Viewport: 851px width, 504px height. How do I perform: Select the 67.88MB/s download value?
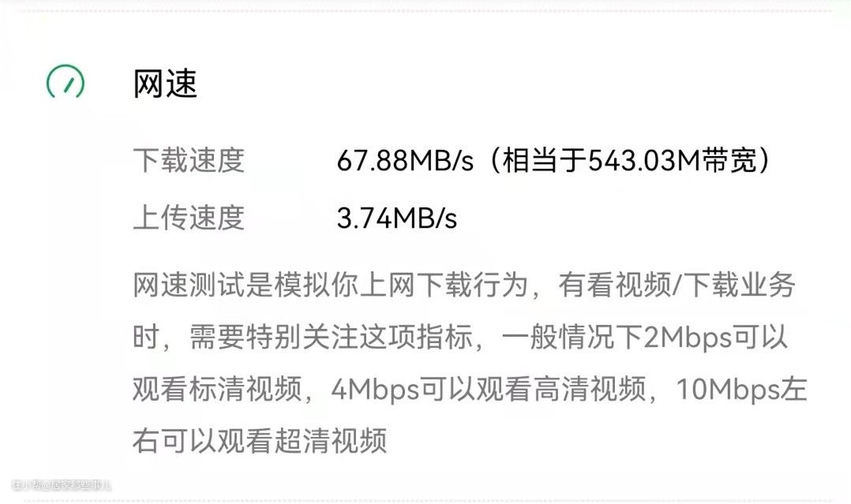click(x=405, y=161)
